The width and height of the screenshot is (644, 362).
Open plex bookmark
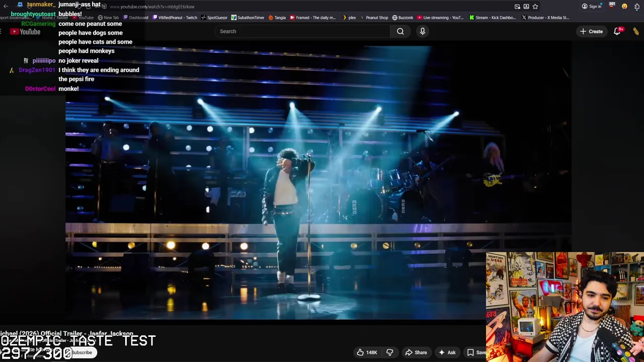pyautogui.click(x=349, y=18)
